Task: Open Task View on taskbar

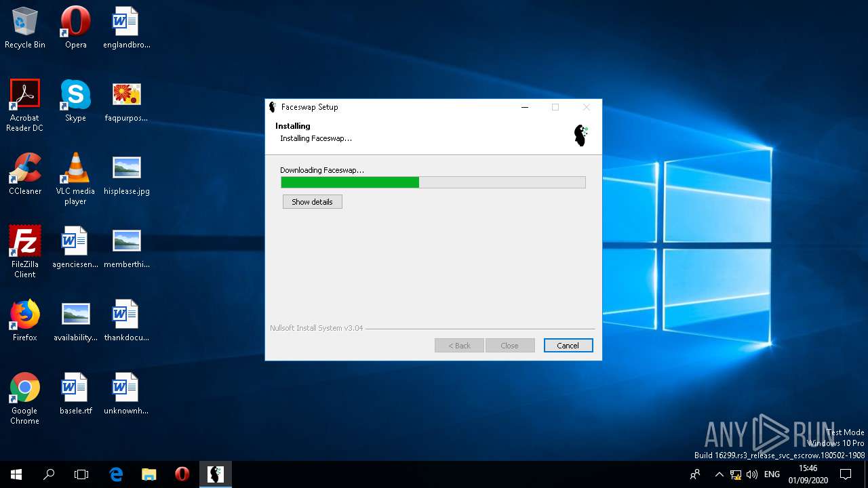Action: coord(81,474)
